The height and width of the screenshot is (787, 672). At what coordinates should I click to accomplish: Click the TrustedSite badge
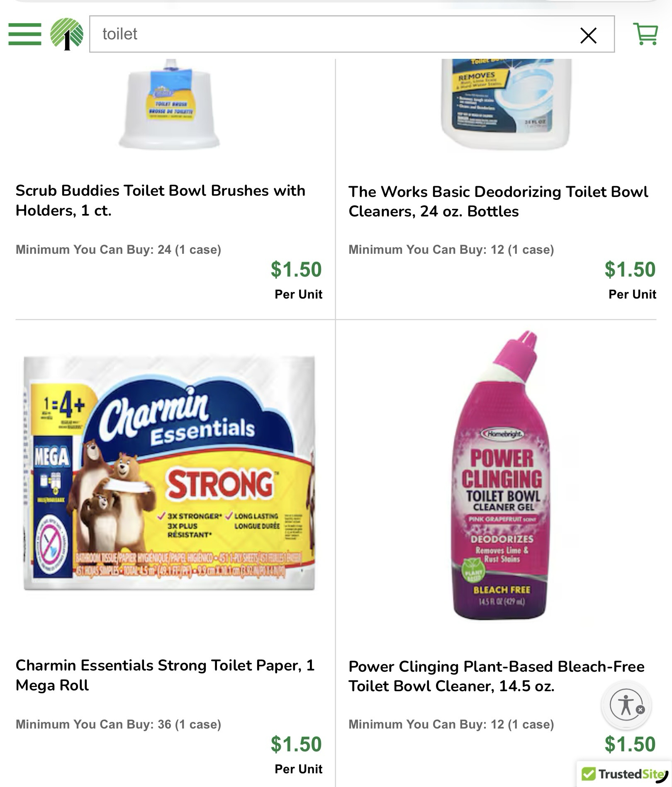(x=625, y=774)
